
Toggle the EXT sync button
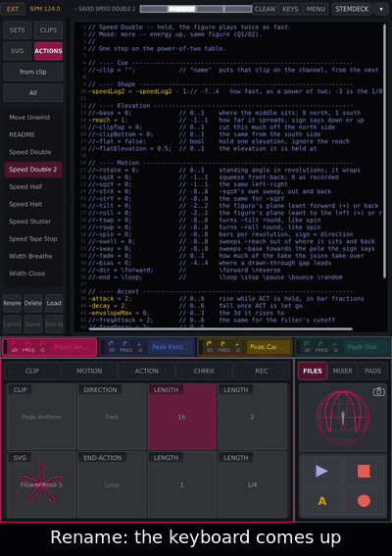click(x=13, y=9)
